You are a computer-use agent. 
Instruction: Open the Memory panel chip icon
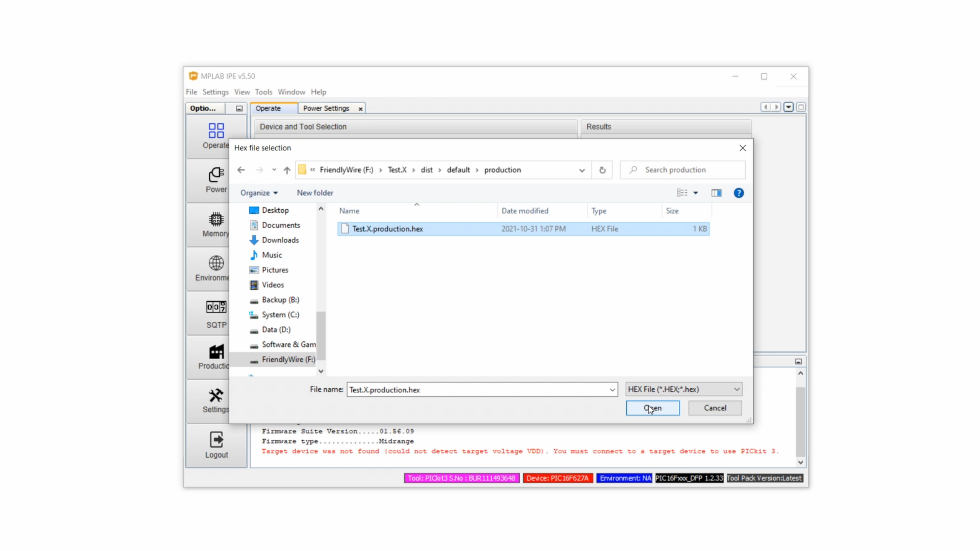[216, 220]
